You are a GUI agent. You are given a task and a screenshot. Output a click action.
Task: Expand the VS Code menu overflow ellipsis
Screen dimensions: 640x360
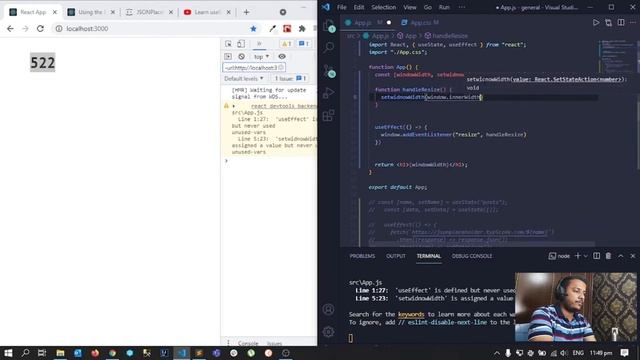click(x=462, y=7)
